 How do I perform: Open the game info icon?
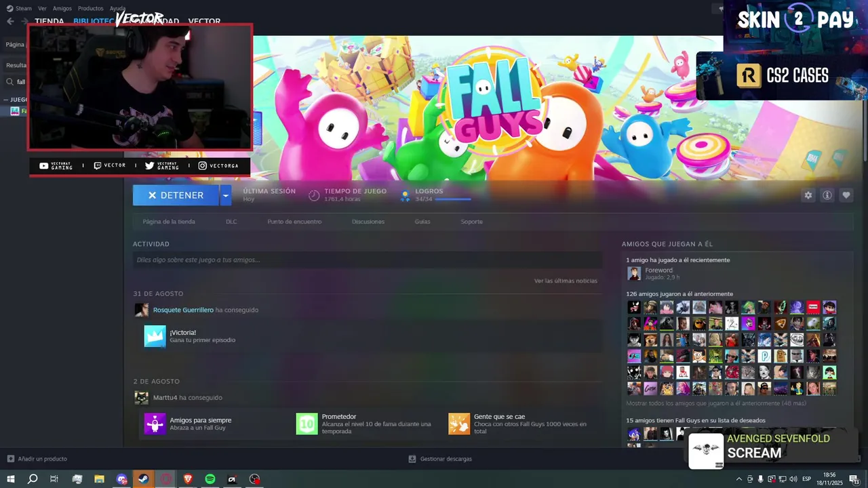tap(827, 195)
